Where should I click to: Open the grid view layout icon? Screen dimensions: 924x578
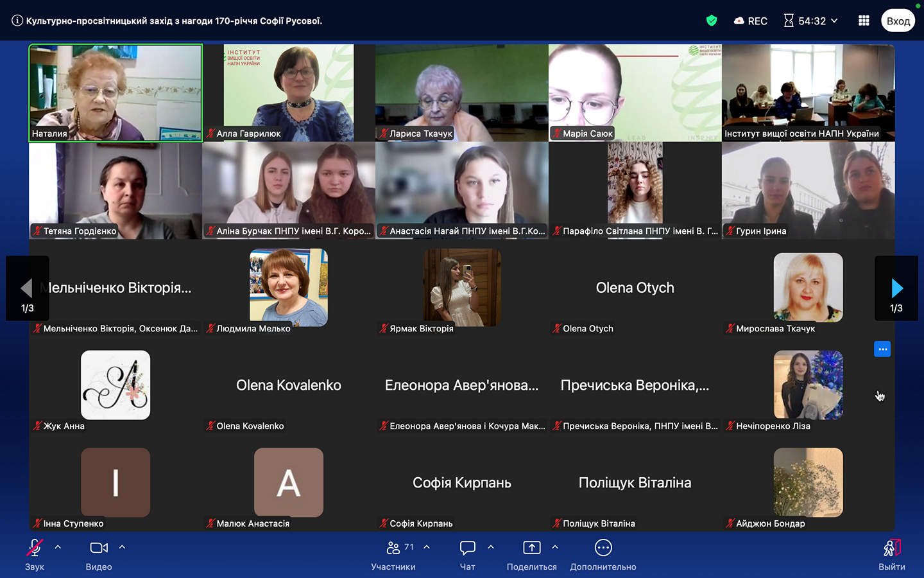(x=864, y=21)
